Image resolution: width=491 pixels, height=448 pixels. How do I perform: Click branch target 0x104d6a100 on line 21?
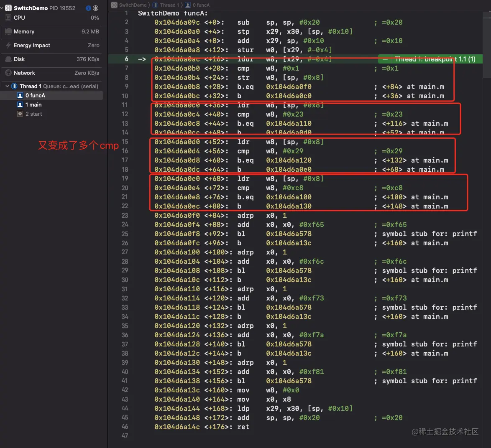coord(289,197)
